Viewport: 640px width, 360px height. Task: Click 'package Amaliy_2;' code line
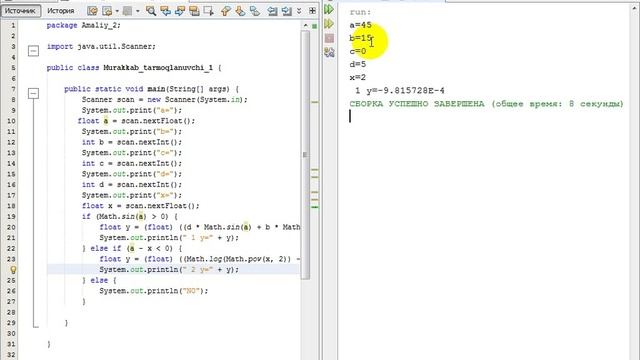(x=84, y=25)
